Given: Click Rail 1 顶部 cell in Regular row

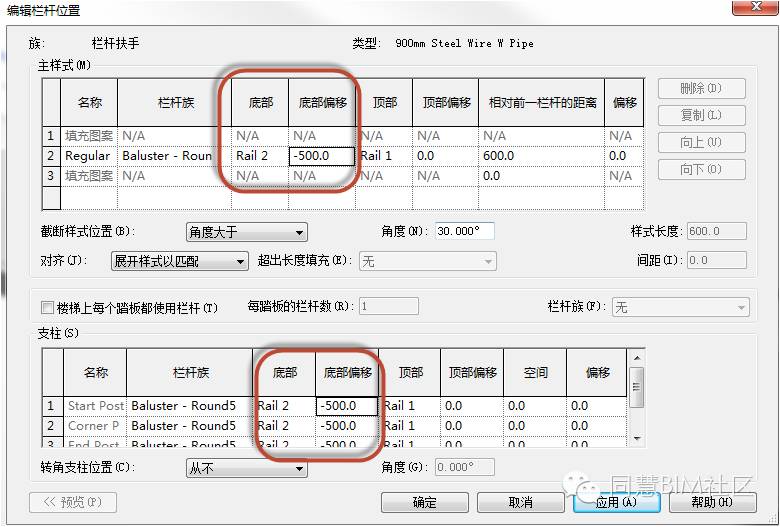Looking at the screenshot, I should tap(384, 156).
